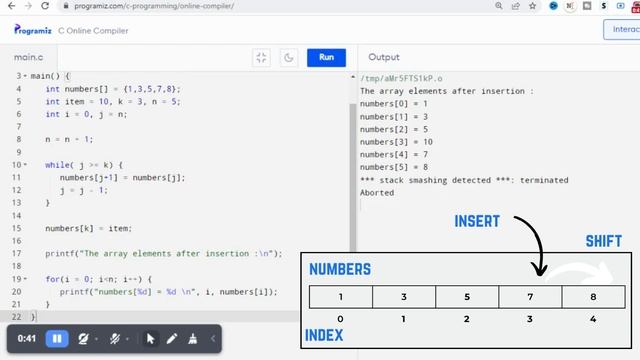Viewport: 640px width, 360px height.
Task: Click the output line "numbers[0] = 1"
Action: coord(393,104)
